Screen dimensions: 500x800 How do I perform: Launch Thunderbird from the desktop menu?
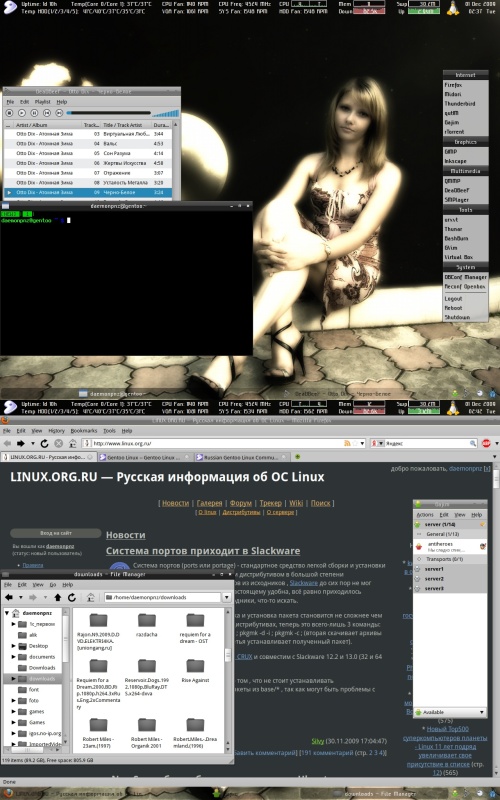click(460, 104)
